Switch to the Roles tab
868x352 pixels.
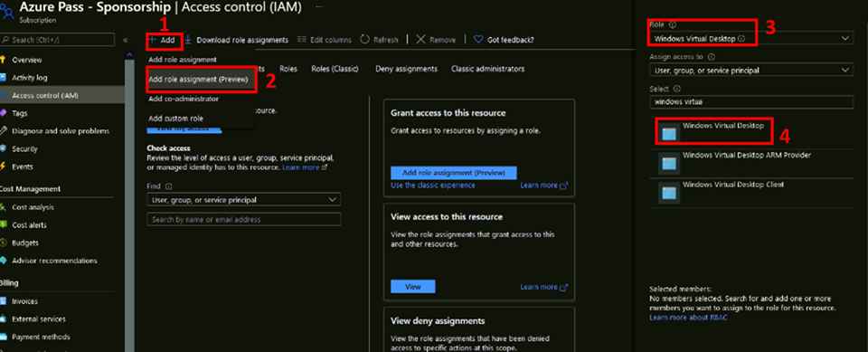(x=288, y=69)
